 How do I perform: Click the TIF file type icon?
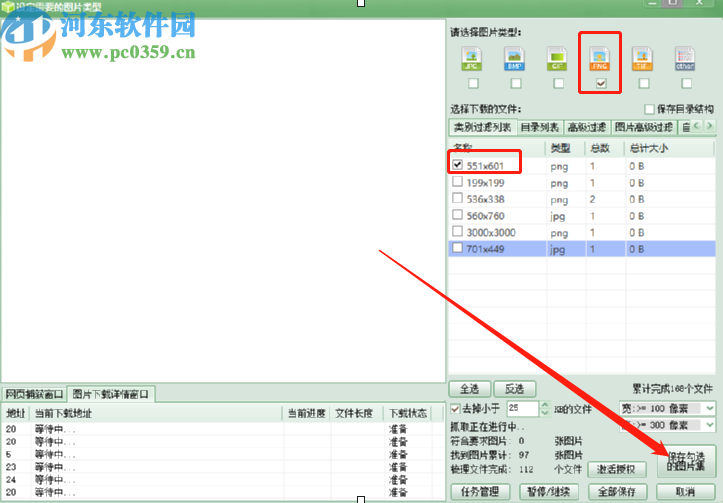[x=642, y=59]
